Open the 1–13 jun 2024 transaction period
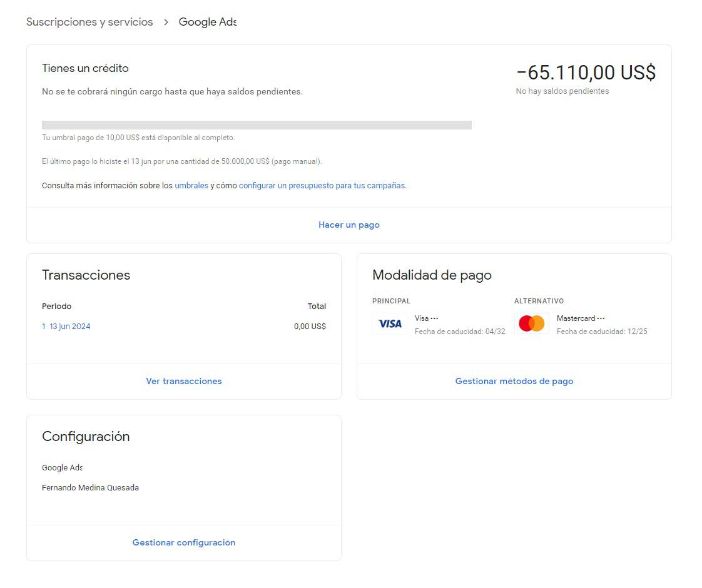Image resolution: width=702 pixels, height=588 pixels. tap(66, 327)
